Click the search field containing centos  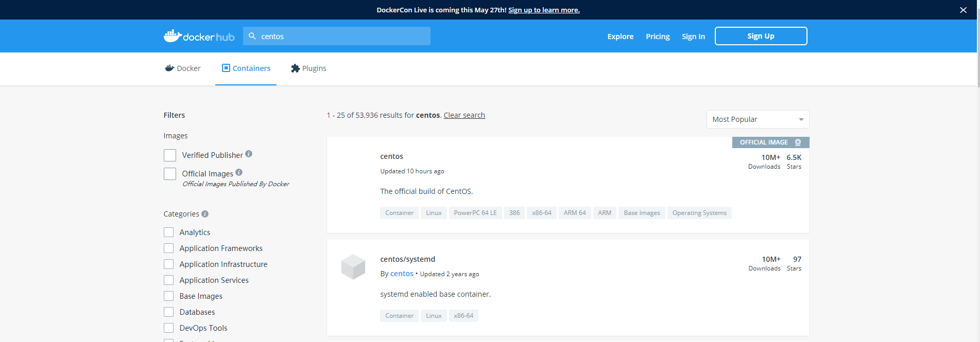(337, 36)
